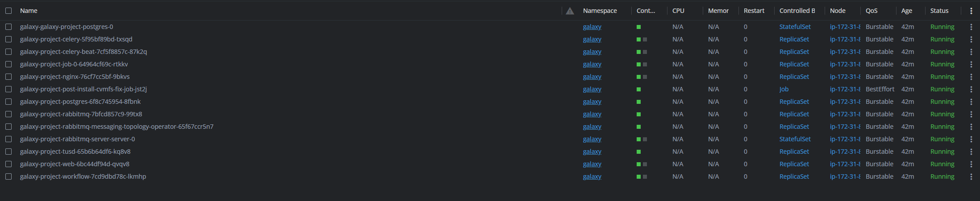
Task: Click container status squares for galaxy-project-celery pod
Action: click(x=642, y=39)
